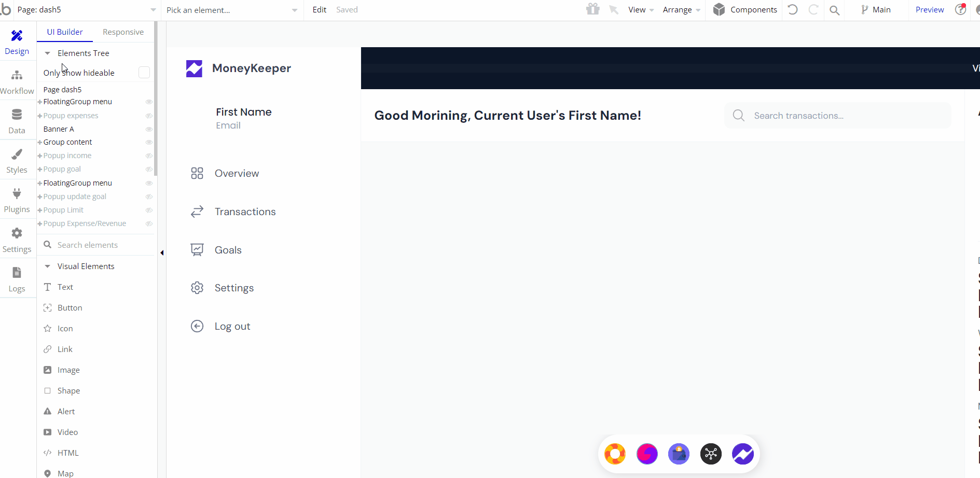980x478 pixels.
Task: Open the Components cube icon
Action: 719,9
